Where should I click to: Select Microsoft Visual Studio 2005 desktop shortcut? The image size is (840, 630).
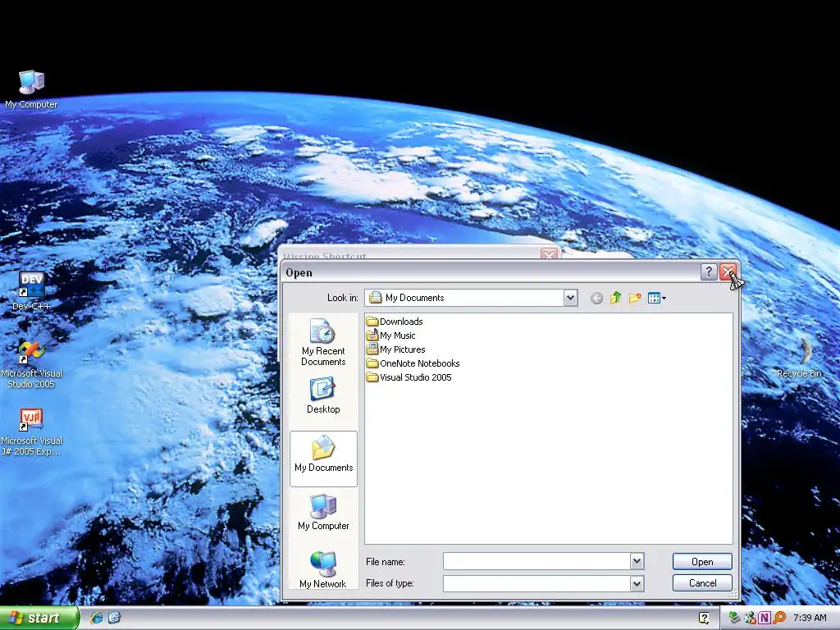tap(31, 363)
